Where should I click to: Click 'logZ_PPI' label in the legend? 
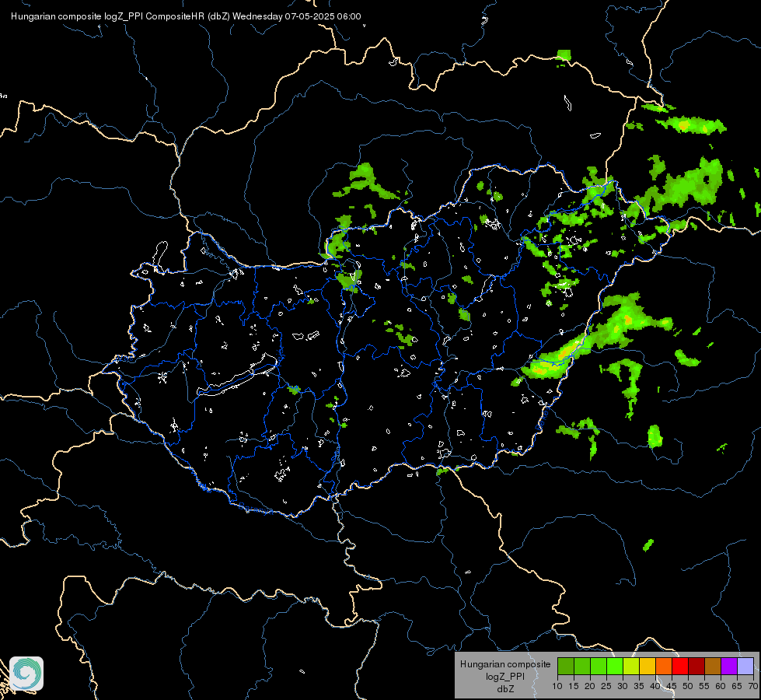505,676
